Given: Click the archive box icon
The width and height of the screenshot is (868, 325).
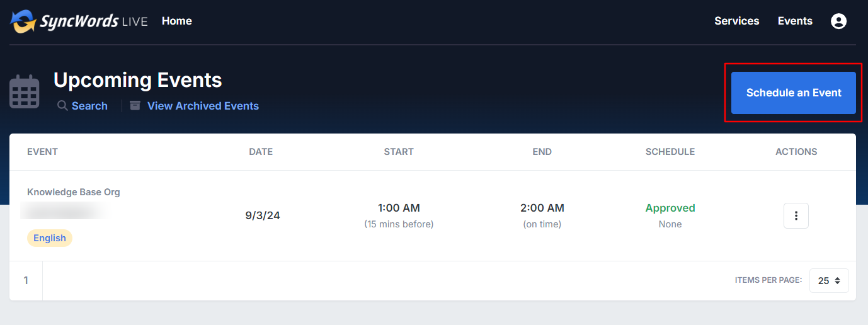Looking at the screenshot, I should 135,106.
